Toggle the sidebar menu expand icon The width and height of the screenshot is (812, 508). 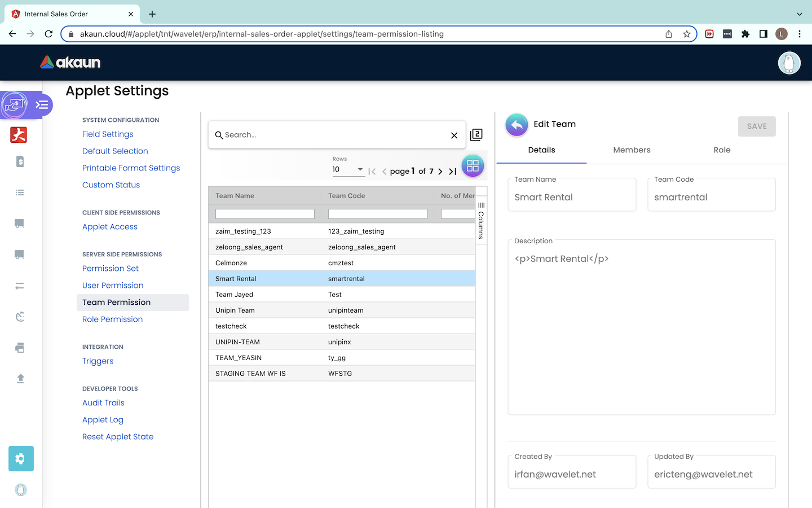tap(42, 105)
